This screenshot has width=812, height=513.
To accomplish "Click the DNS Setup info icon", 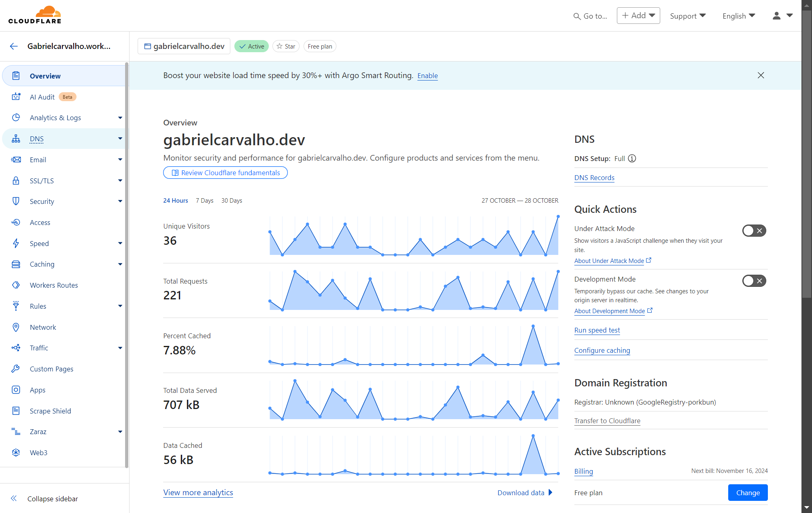I will [x=632, y=159].
